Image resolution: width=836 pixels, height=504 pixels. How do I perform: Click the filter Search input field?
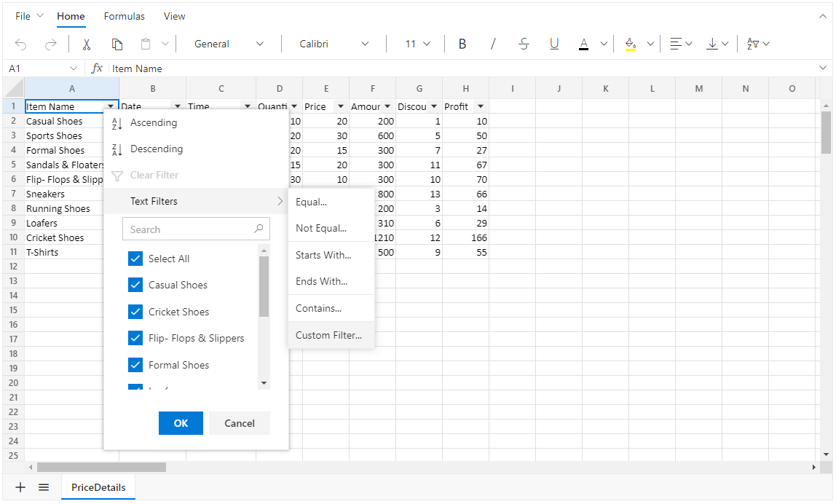pyautogui.click(x=189, y=229)
